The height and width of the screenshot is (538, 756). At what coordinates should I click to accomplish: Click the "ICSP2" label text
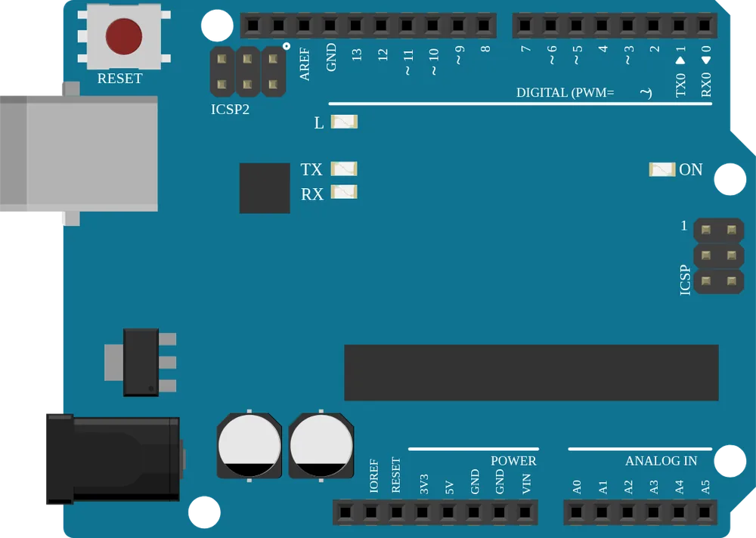(x=230, y=110)
